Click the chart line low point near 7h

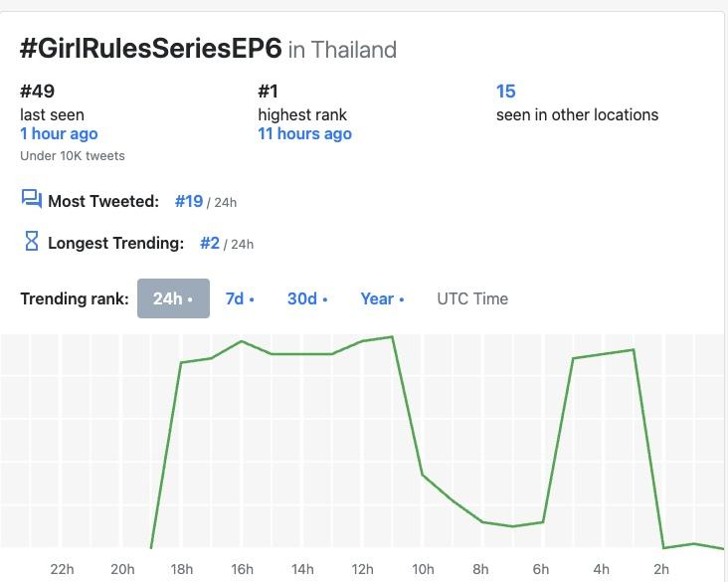[512, 526]
